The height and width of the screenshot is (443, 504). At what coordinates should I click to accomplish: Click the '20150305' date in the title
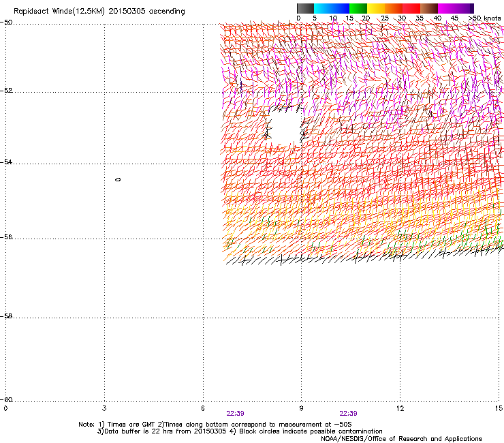(x=127, y=11)
